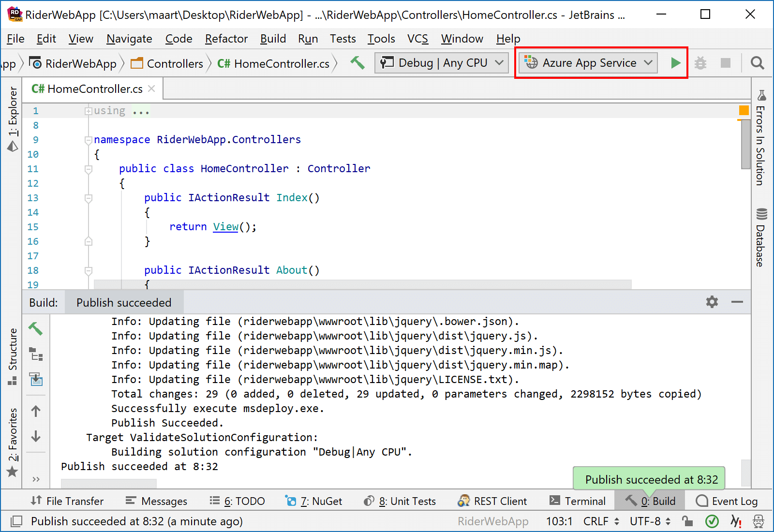
Task: Toggle soft-wrap group expansion on line 1 usings
Action: (x=89, y=111)
